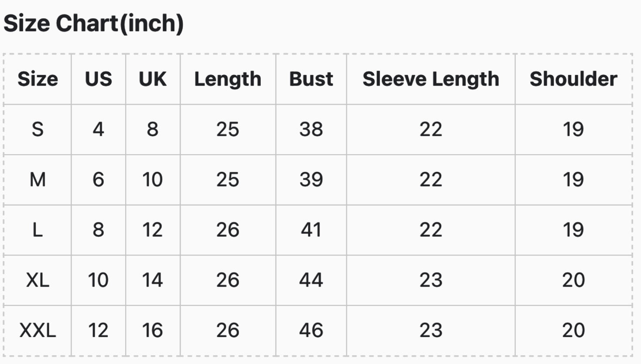Screen dimensions: 641x364
Task: Select the Sleeve Length column header
Action: [x=431, y=79]
